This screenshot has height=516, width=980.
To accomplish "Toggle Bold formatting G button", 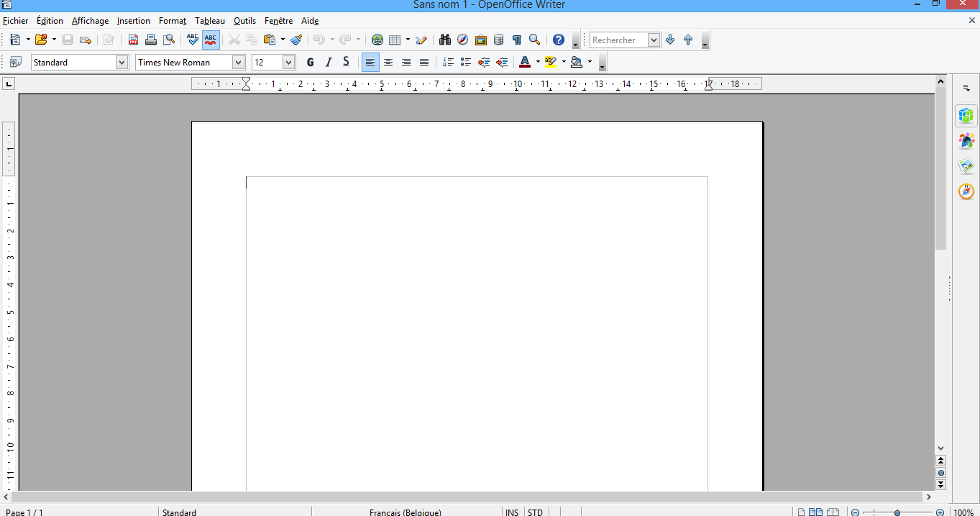I will [311, 62].
